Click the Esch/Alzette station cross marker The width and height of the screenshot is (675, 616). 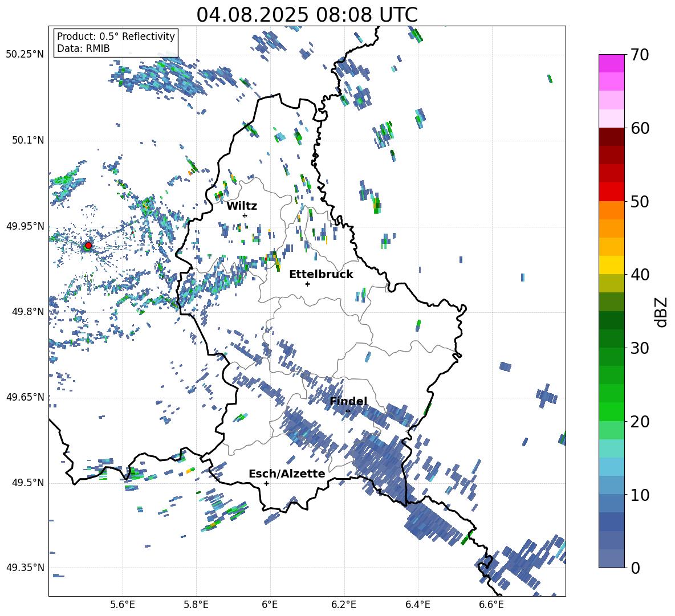click(x=266, y=483)
